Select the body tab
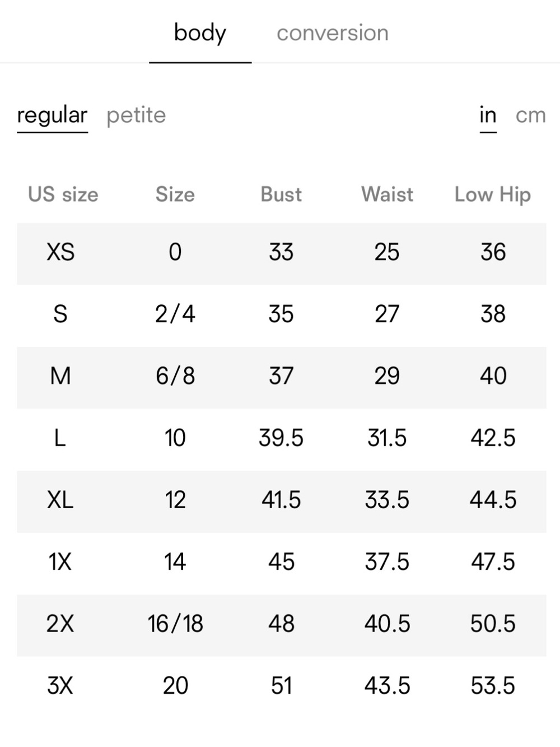Screen dimensions: 560x747 200,33
